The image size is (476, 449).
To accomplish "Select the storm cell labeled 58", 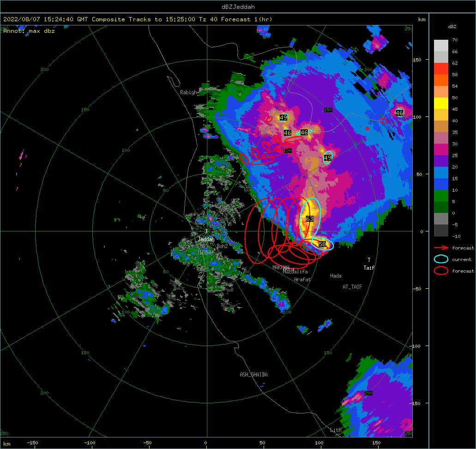I will [322, 244].
